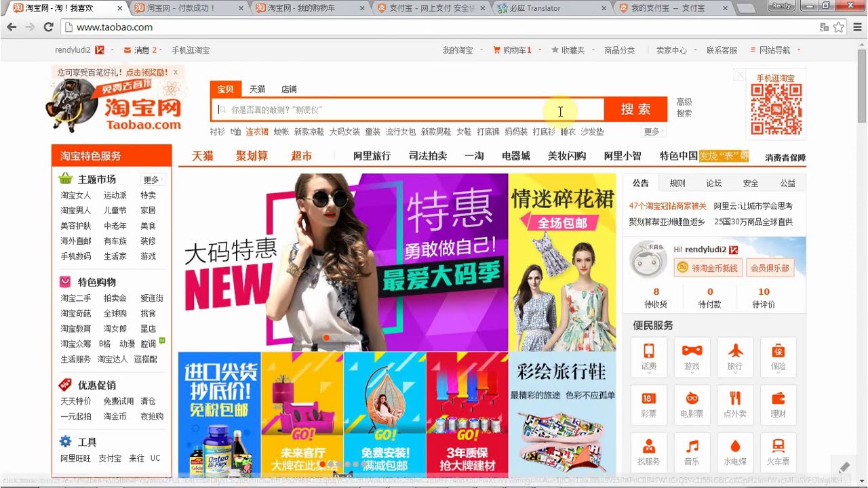
Task: Open the 旅行 travel airplane icon
Action: pos(735,357)
